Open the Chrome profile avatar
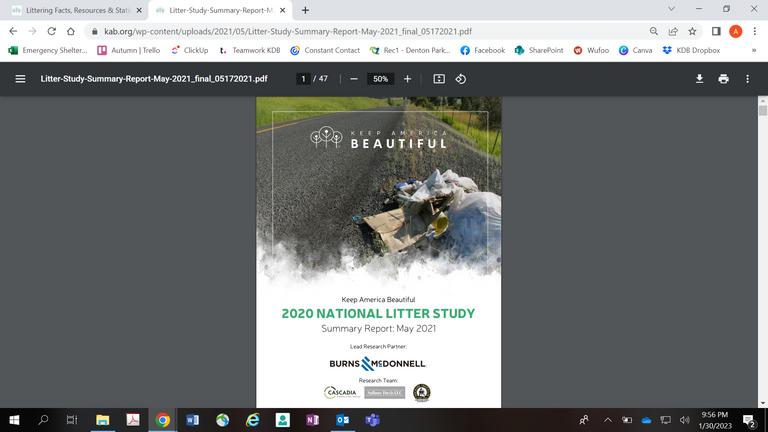Screen dimensions: 768x432 [735, 31]
